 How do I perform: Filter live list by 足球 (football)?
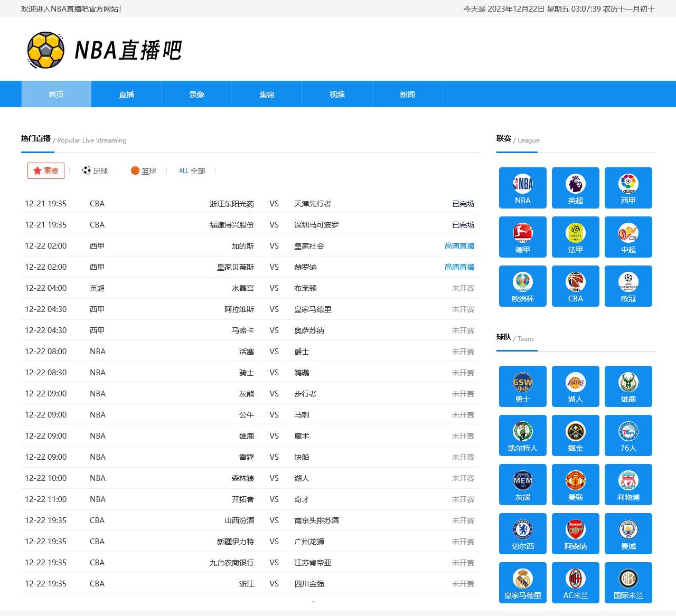click(95, 171)
